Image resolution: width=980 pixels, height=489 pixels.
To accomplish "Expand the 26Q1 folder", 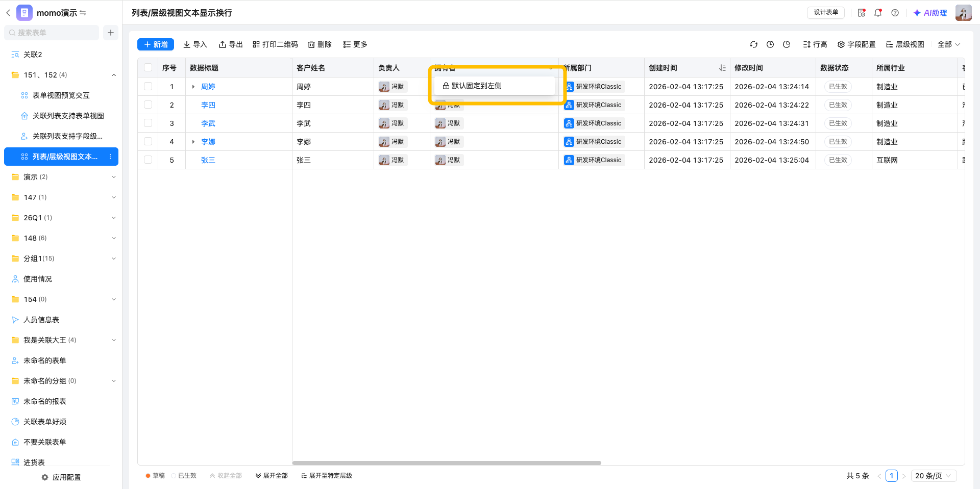I will pos(114,218).
